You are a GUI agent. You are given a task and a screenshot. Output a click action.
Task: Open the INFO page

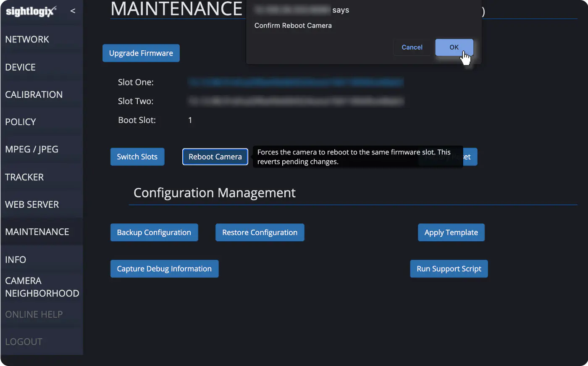coord(16,259)
